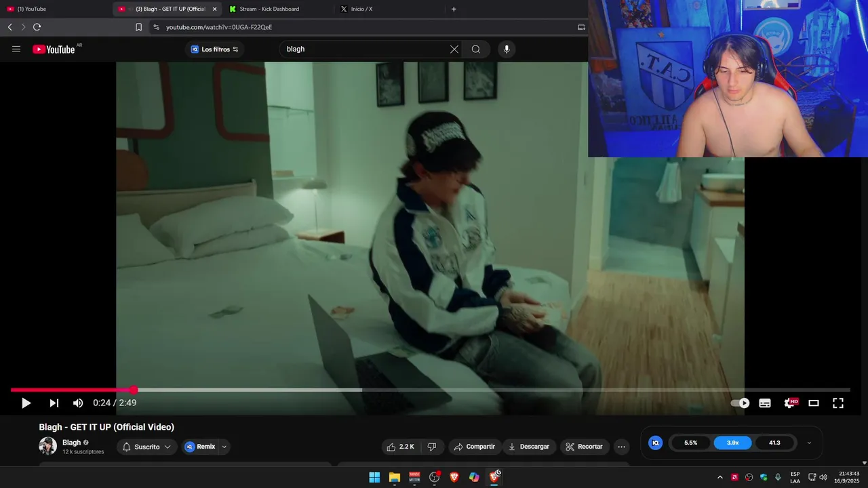Toggle autoplay switch in the player
This screenshot has width=868, height=488.
click(x=741, y=403)
